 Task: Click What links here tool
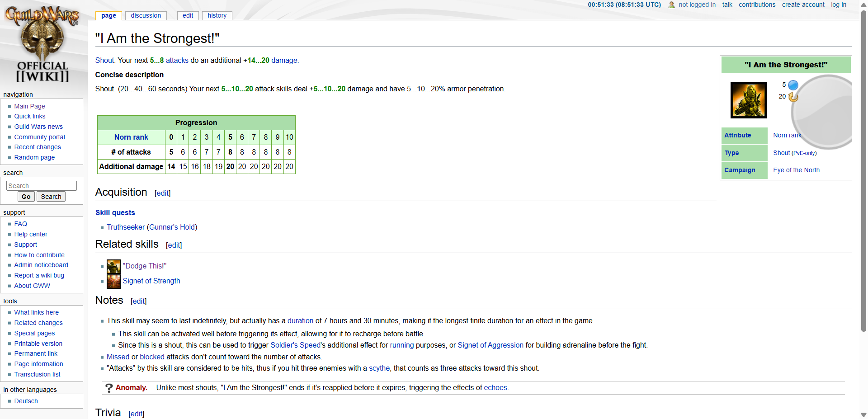click(x=36, y=312)
